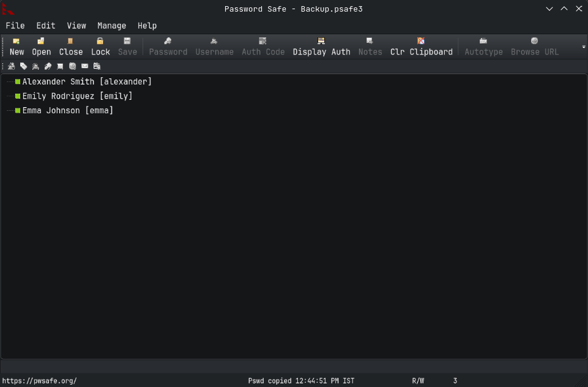The height and width of the screenshot is (387, 588).
Task: Click the globe URL icon in drag bar
Action: click(x=72, y=66)
